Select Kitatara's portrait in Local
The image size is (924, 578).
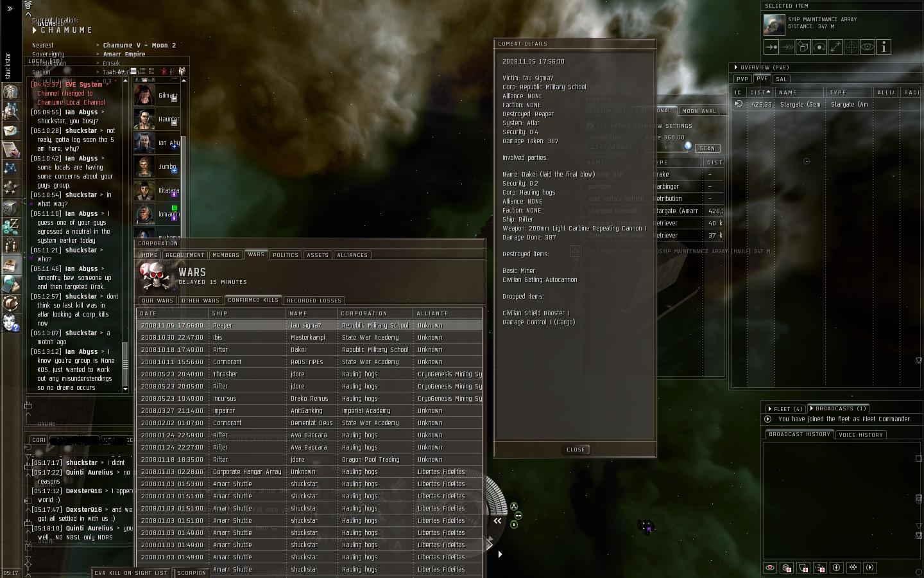(144, 190)
